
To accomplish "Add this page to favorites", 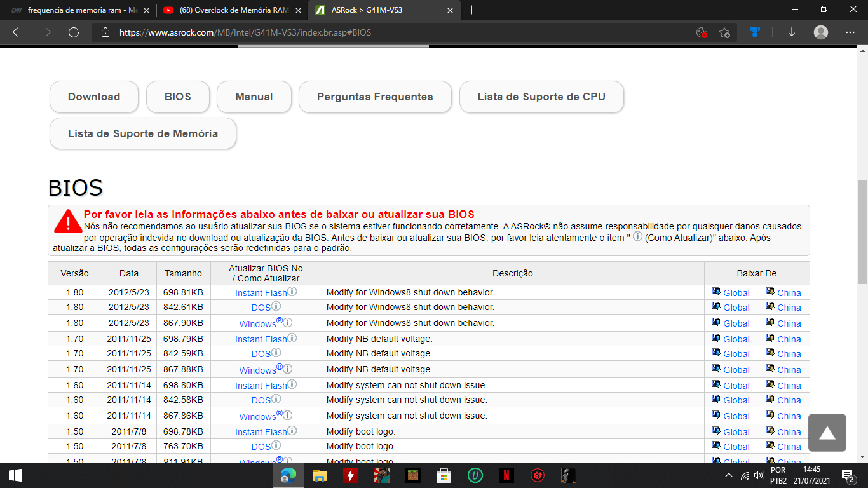I will click(x=724, y=32).
